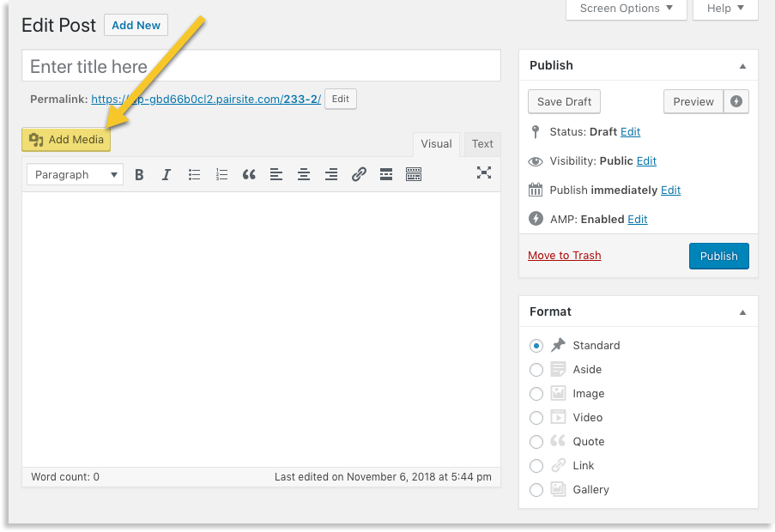The width and height of the screenshot is (775, 532).
Task: Switch to the Text editor tab
Action: [x=481, y=143]
